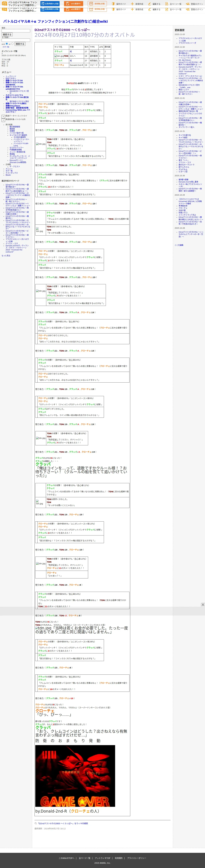Open キャラ相性 history link

pos(183,137)
